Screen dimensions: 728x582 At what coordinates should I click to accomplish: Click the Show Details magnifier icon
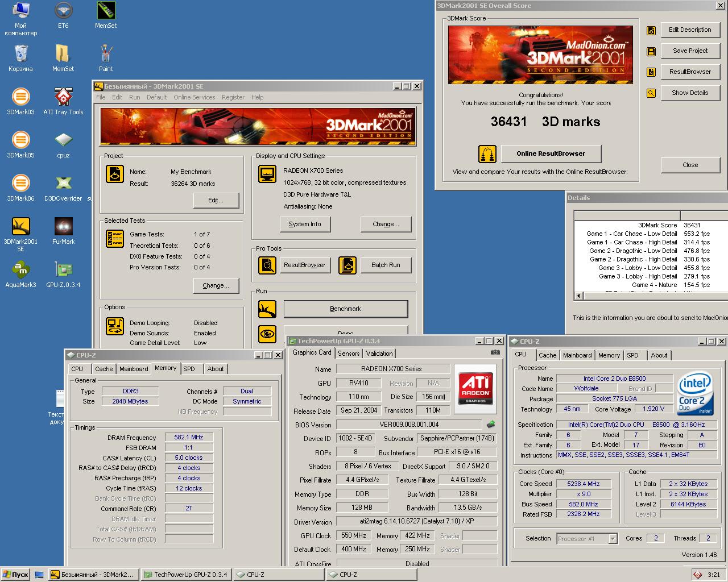tap(651, 93)
